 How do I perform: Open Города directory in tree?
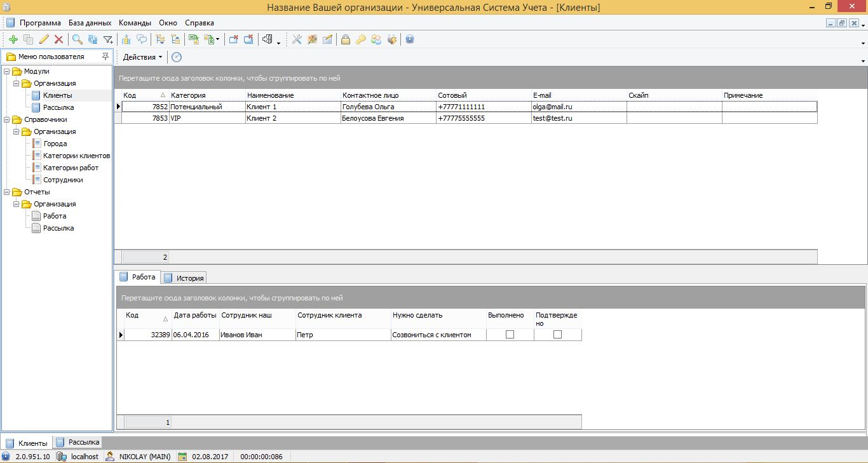[55, 144]
